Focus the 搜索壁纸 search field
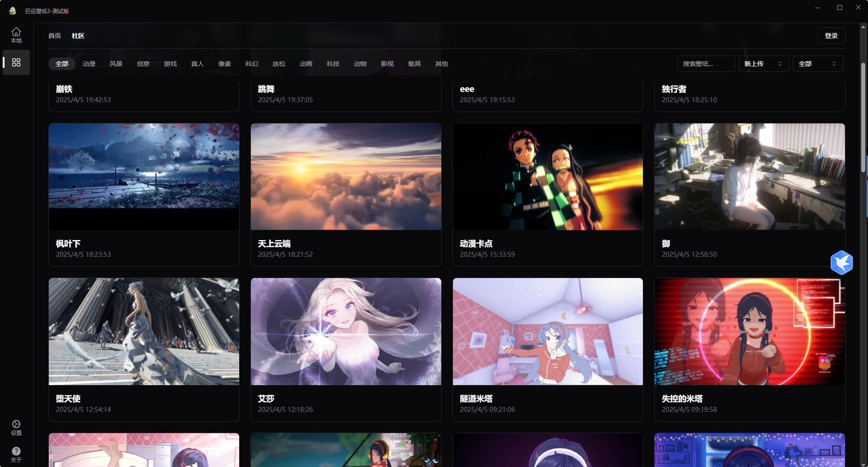 coord(706,64)
